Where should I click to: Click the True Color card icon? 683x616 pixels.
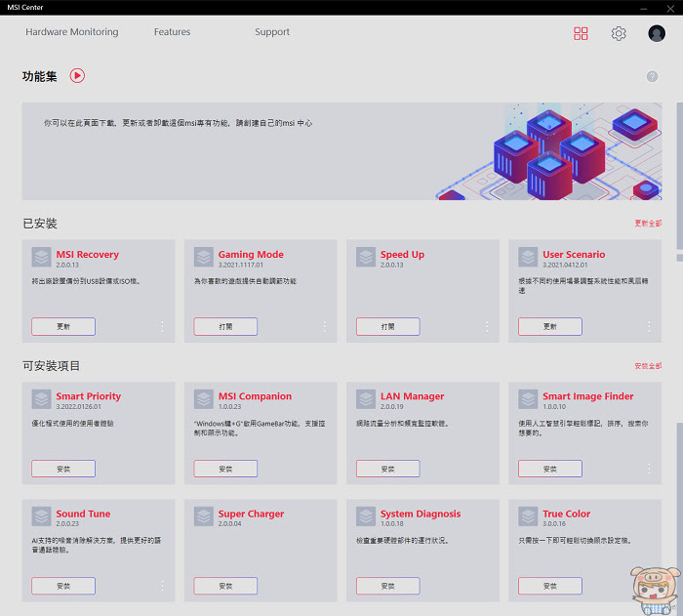tap(528, 516)
